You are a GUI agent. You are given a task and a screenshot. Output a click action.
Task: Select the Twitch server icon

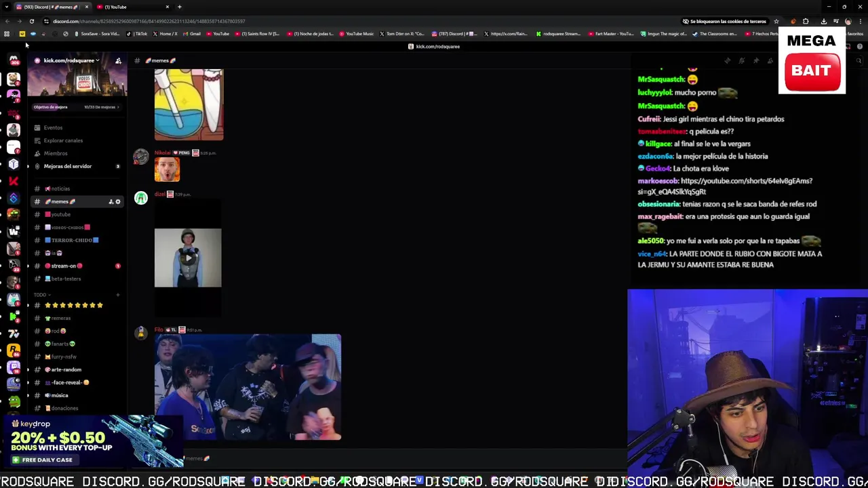point(14,367)
